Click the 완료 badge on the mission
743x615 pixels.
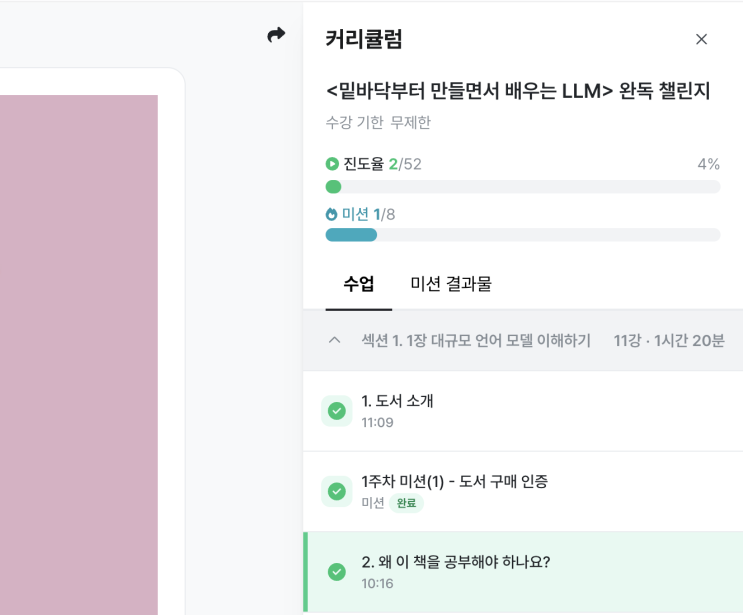pyautogui.click(x=406, y=503)
